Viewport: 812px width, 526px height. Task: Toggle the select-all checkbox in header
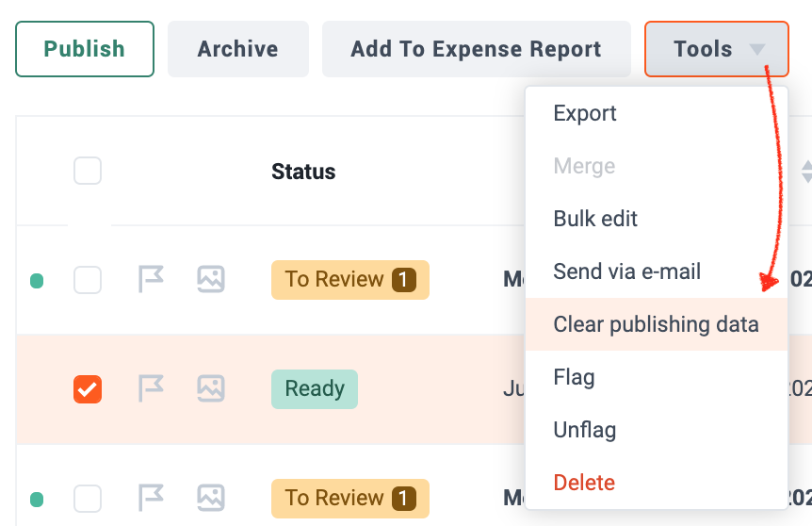tap(88, 171)
